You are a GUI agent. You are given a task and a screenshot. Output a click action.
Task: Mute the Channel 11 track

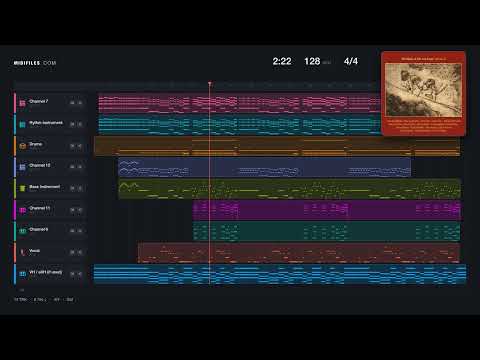click(x=72, y=210)
